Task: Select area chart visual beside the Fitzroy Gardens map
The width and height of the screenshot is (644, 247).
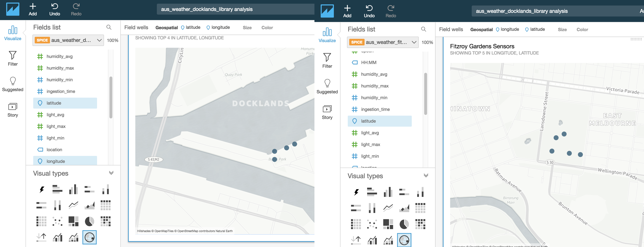Action: point(404,208)
